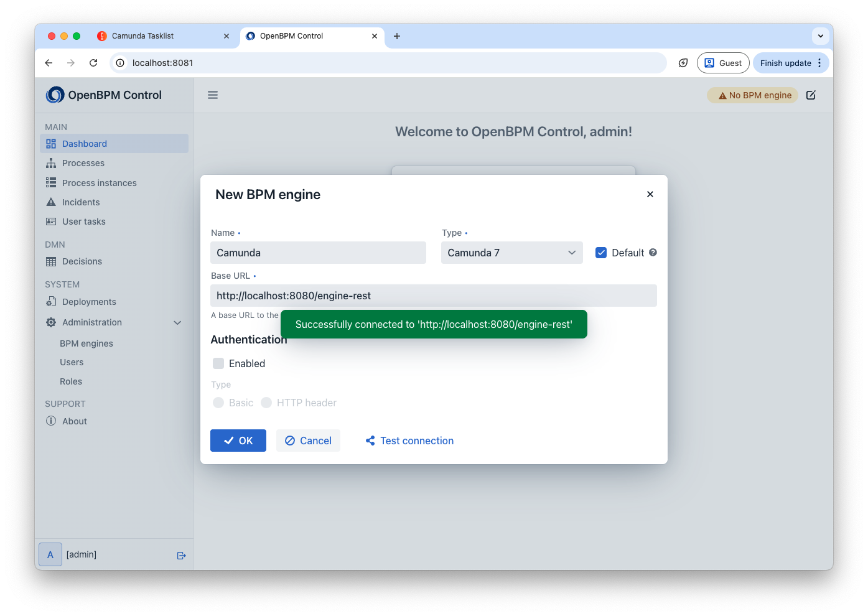Click the OpenBPM Control logo icon

click(55, 95)
